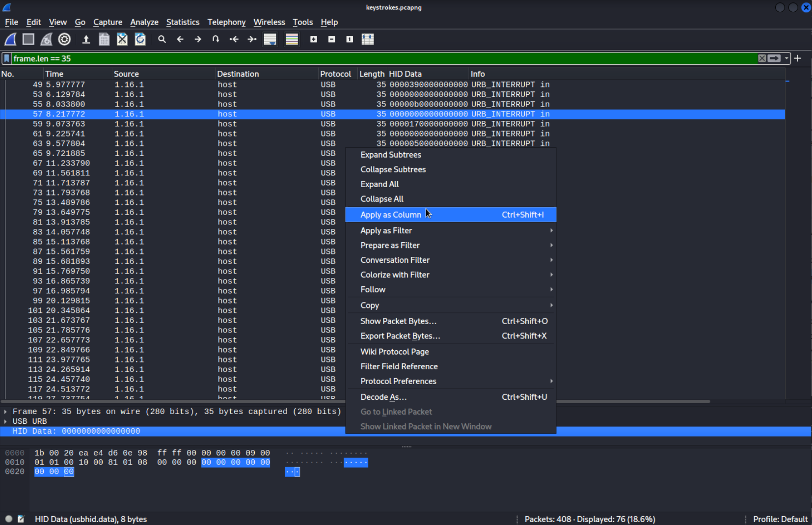Expand the USB URB tree node

pos(5,421)
